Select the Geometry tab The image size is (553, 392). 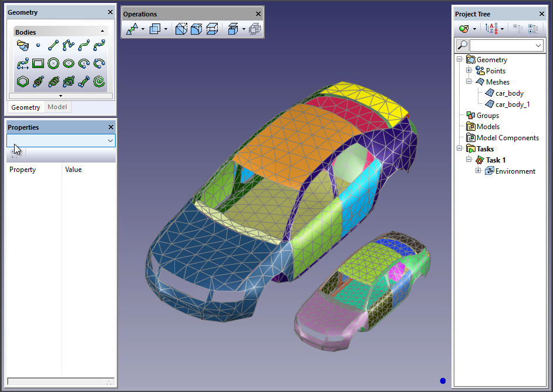[x=26, y=107]
